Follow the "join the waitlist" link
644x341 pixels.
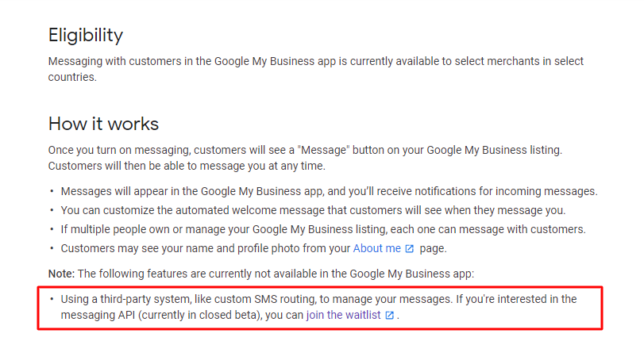coord(343,315)
